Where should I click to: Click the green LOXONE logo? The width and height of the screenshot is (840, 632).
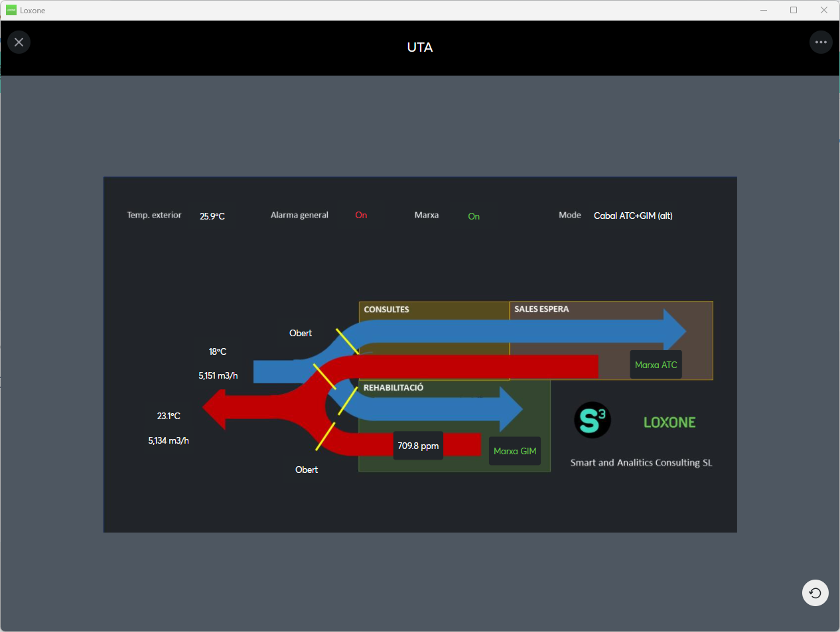[x=669, y=422]
